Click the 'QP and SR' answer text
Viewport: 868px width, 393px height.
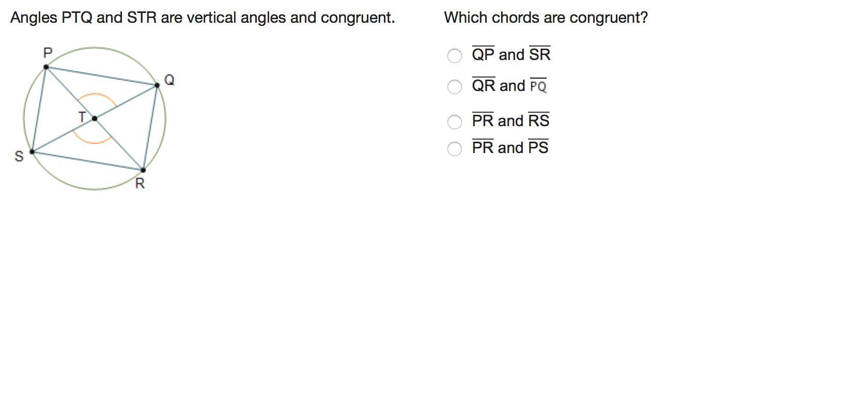click(511, 55)
